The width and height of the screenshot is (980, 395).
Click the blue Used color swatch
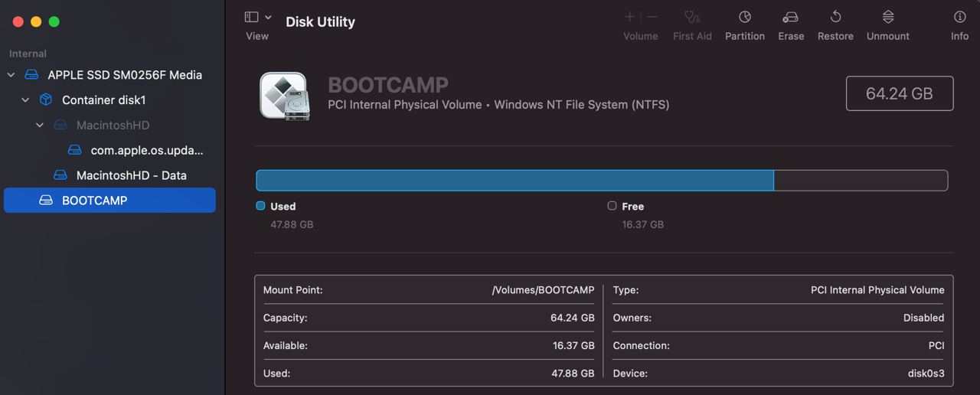click(260, 206)
